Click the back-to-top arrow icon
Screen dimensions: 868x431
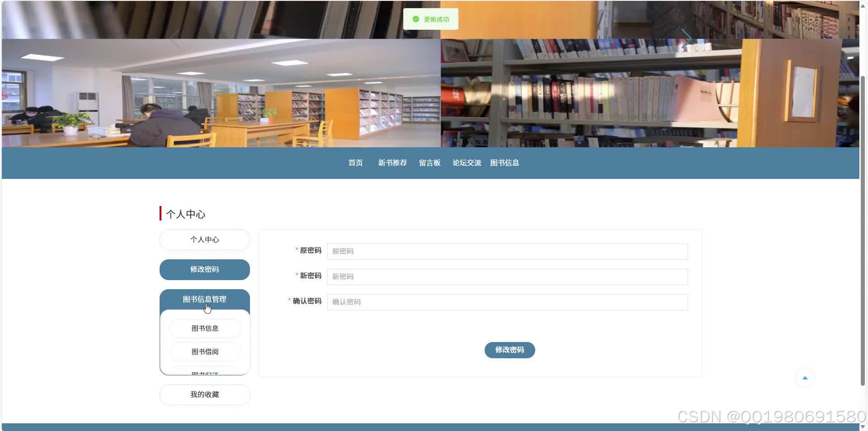(805, 378)
